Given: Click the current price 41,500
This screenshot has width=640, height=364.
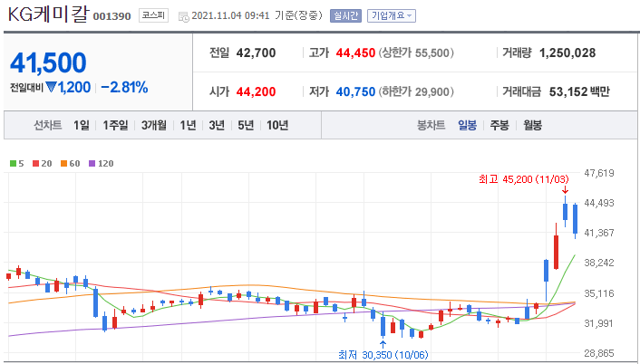Looking at the screenshot, I should click(48, 62).
